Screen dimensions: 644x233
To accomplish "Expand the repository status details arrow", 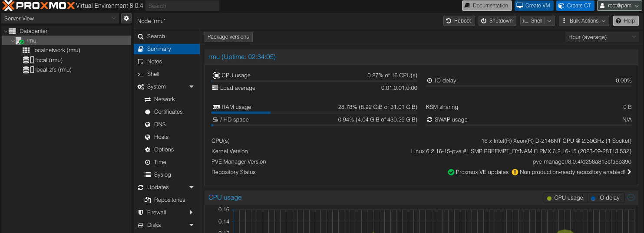I will click(629, 172).
